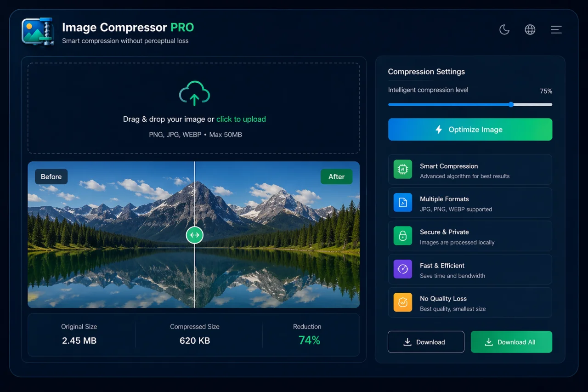Click the 'click to upload' link
The height and width of the screenshot is (392, 588).
coord(241,119)
